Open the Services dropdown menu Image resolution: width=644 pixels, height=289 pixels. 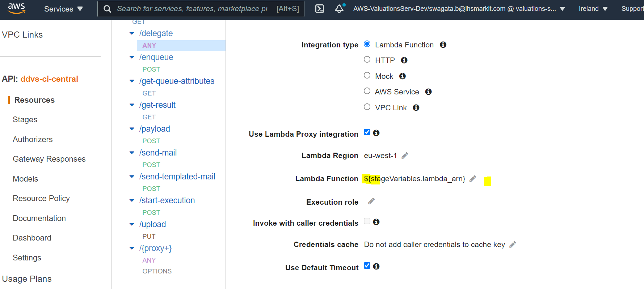point(63,9)
